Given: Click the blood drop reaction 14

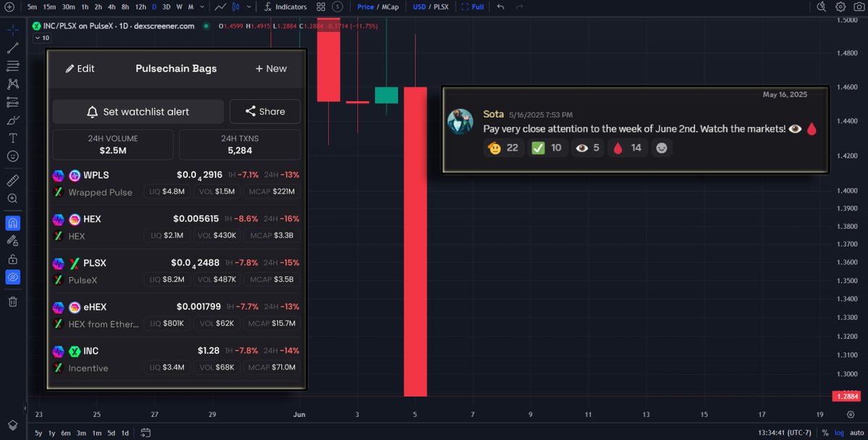Looking at the screenshot, I should pyautogui.click(x=626, y=148).
